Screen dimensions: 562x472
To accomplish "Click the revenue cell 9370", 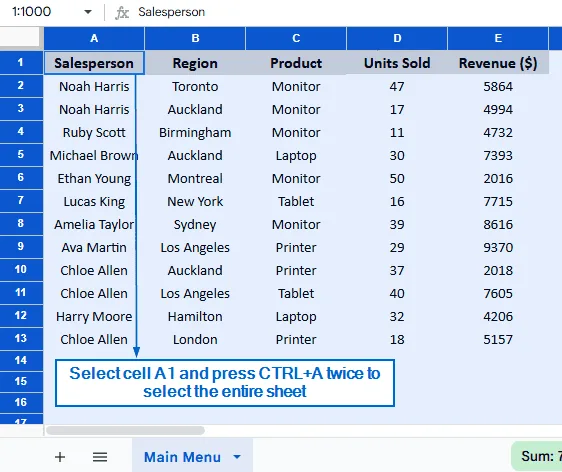I will point(498,248).
